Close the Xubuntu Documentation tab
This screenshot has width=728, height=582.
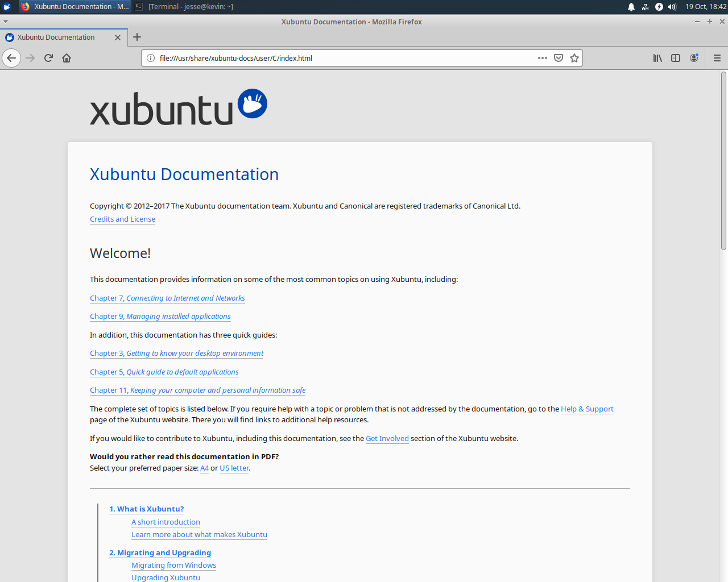(118, 38)
